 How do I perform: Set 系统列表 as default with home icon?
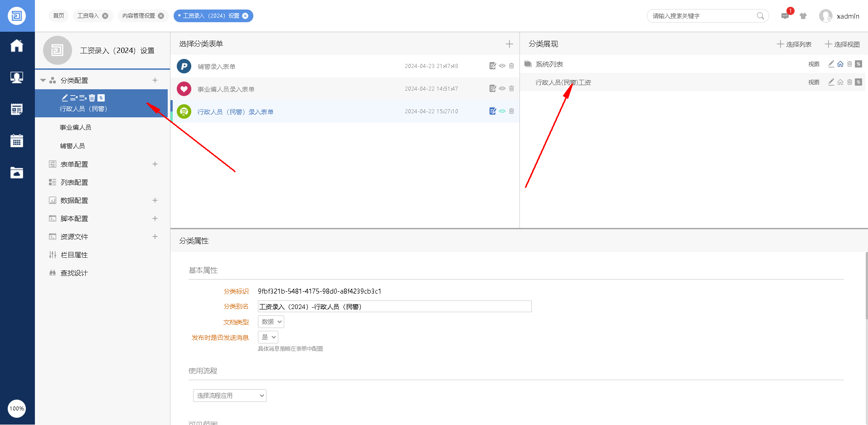840,64
